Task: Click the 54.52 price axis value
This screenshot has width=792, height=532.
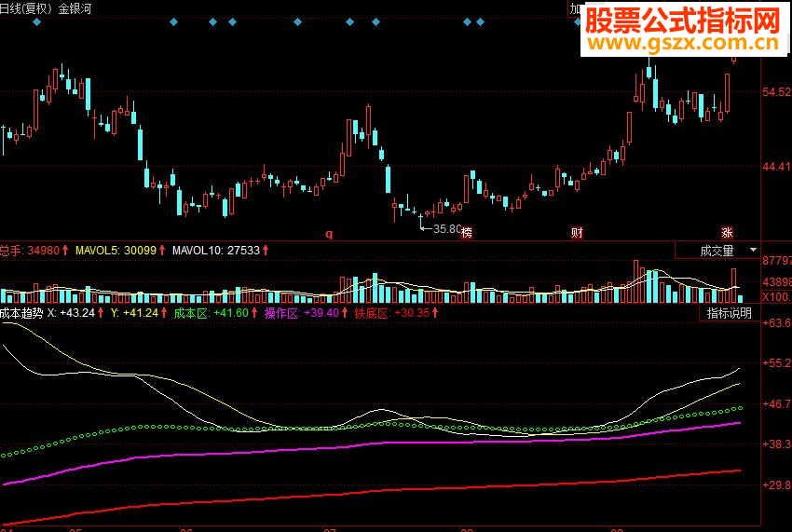Action: point(777,92)
